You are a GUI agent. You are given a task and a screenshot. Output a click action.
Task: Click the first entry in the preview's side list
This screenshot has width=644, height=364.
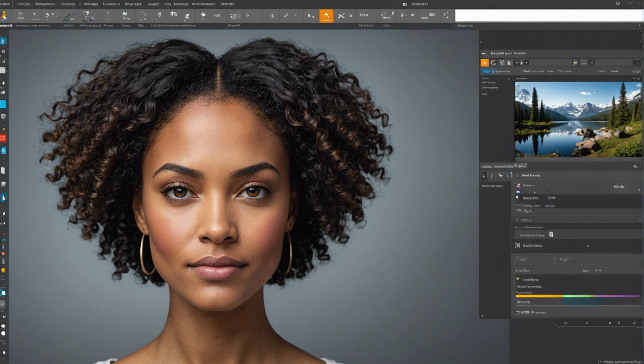489,82
